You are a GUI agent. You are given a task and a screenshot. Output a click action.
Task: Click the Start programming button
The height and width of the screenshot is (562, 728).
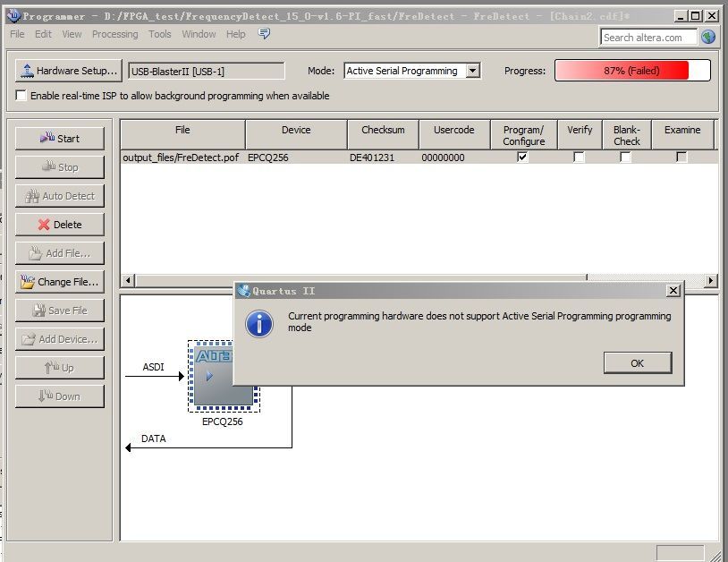(x=59, y=139)
